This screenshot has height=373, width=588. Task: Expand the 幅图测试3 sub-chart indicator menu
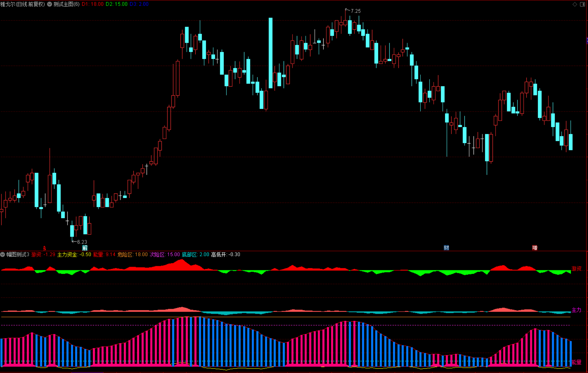pyautogui.click(x=2, y=255)
